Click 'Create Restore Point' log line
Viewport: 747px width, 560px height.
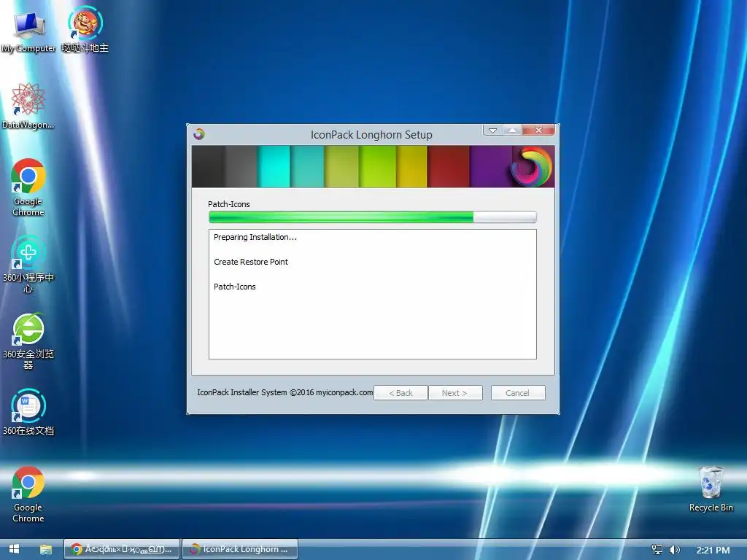(251, 262)
